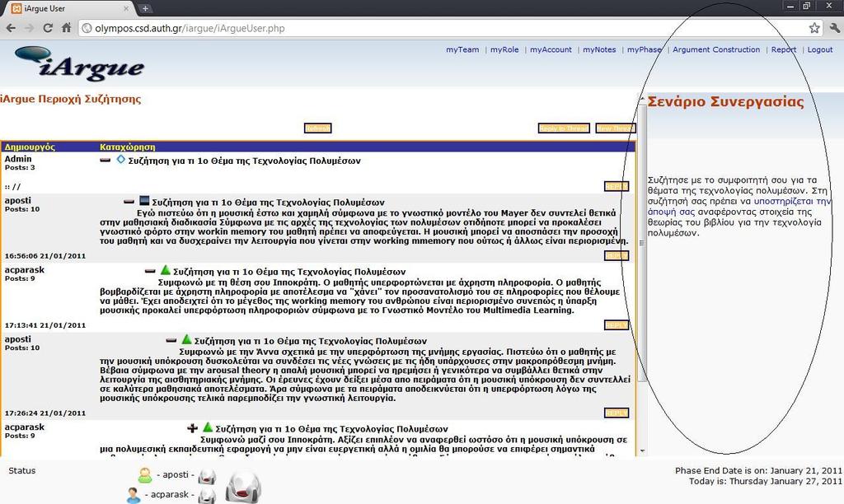Viewport: 844px width, 504px height.
Task: Open Argument Construction in the top menu
Action: point(716,49)
